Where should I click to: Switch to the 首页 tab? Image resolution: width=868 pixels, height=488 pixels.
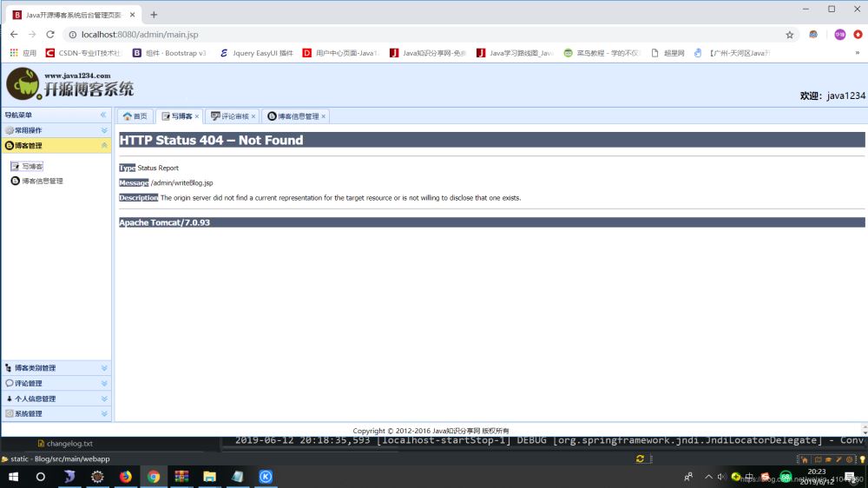click(135, 116)
